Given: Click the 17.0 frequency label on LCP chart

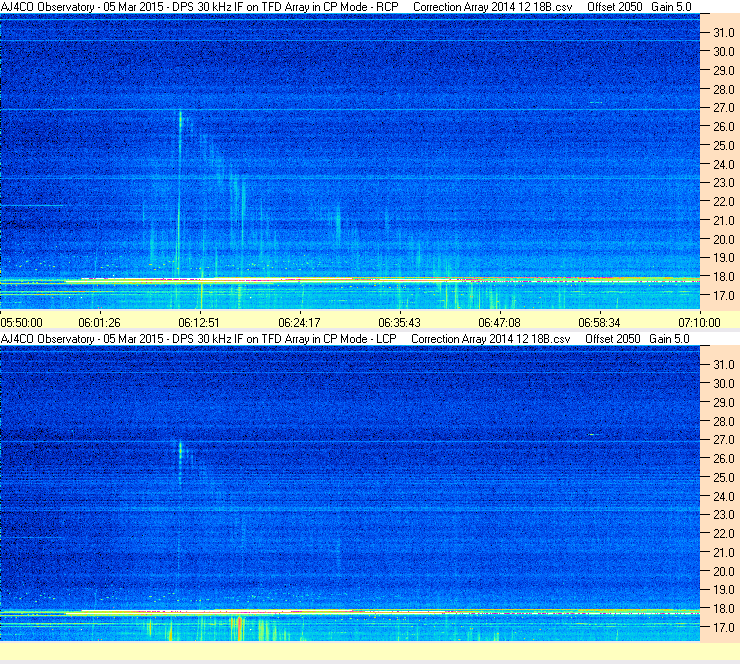Looking at the screenshot, I should [723, 627].
